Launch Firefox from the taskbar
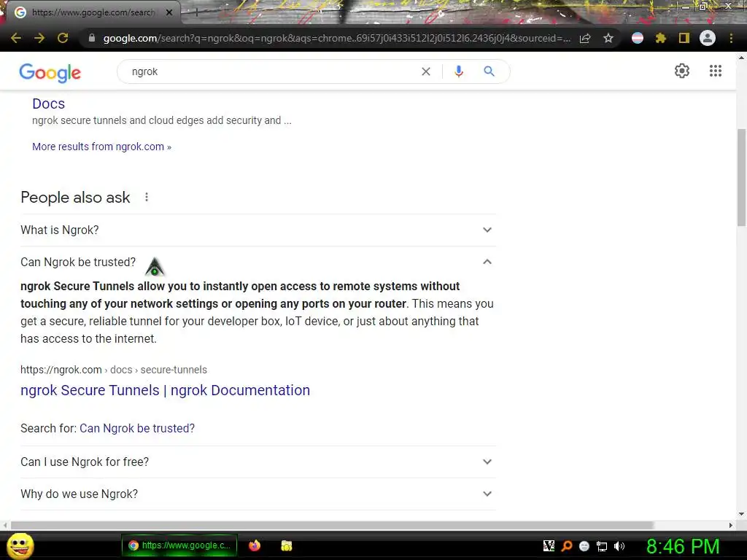This screenshot has width=747, height=560. pyautogui.click(x=255, y=545)
